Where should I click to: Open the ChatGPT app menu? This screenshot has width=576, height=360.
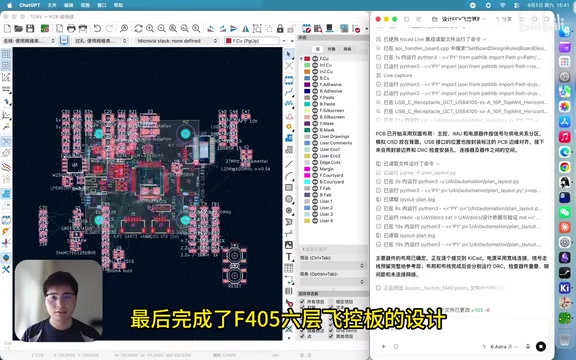pyautogui.click(x=30, y=5)
